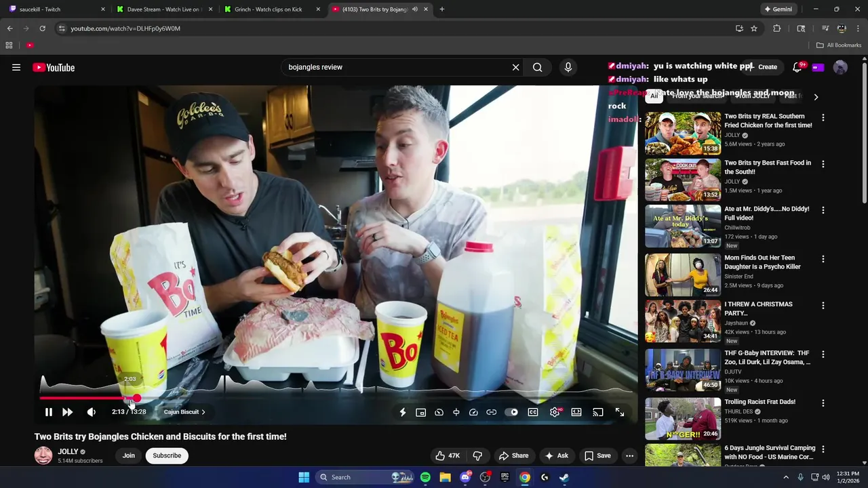
Task: Open account avatar menu
Action: (840, 67)
